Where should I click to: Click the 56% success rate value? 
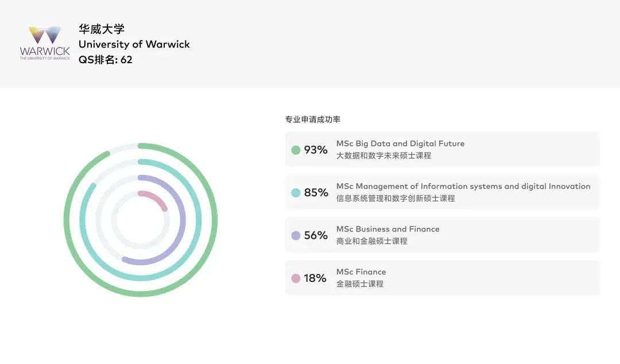[x=316, y=235]
